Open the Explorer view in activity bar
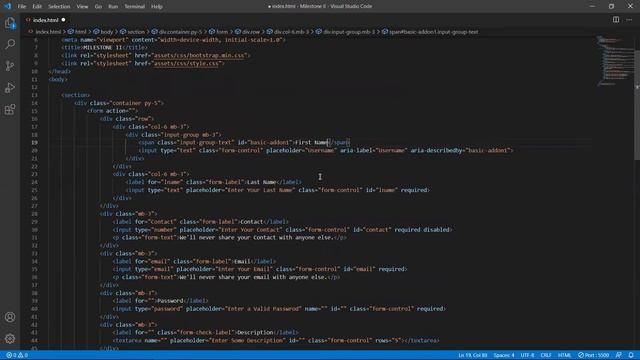This screenshot has height=360, width=640. tap(10, 23)
